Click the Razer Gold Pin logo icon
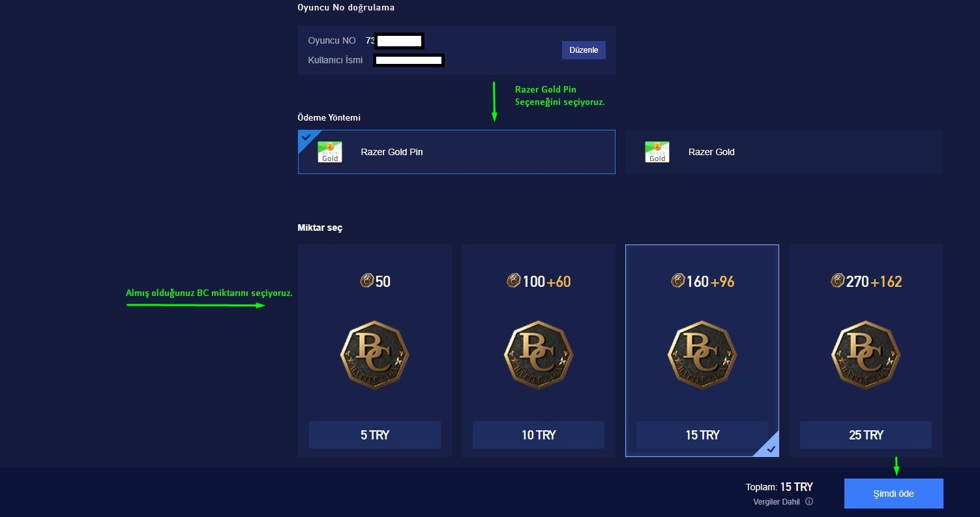The height and width of the screenshot is (517, 980). click(330, 152)
